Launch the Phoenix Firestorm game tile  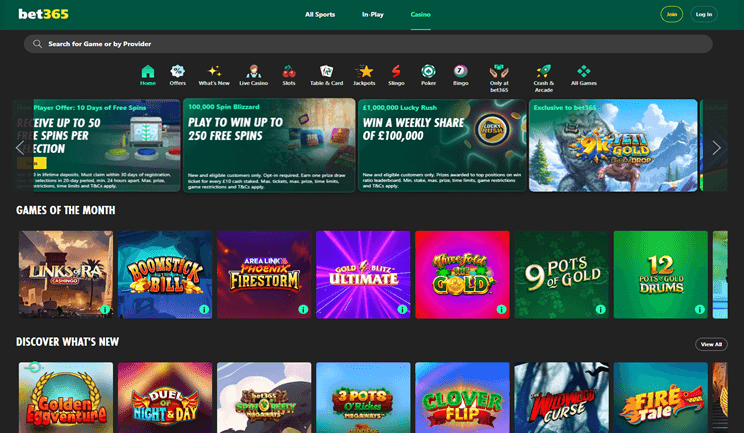(x=264, y=275)
